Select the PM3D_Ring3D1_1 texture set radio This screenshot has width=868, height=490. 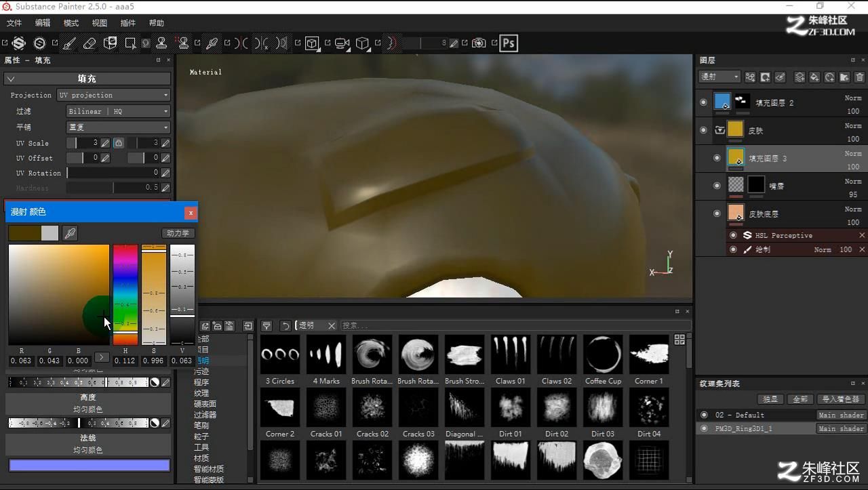(704, 428)
